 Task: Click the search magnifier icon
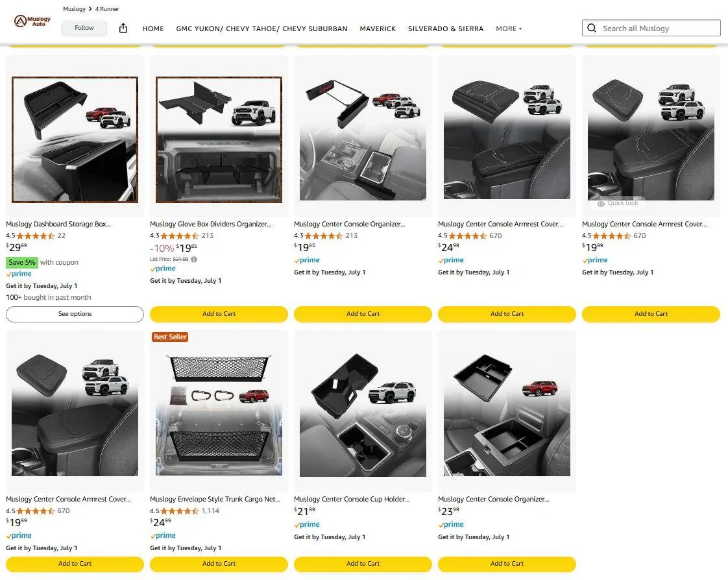(x=592, y=28)
